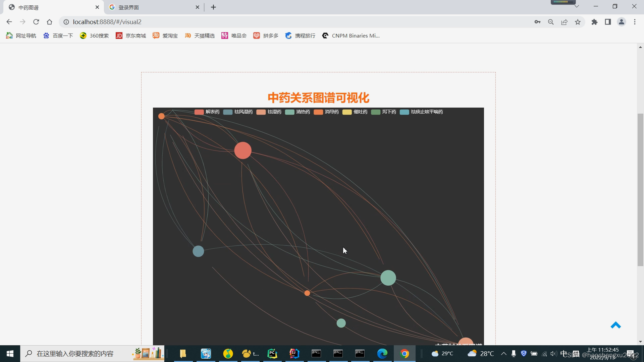
Task: Toggle the 清热药 legend visibility
Action: coord(302,112)
